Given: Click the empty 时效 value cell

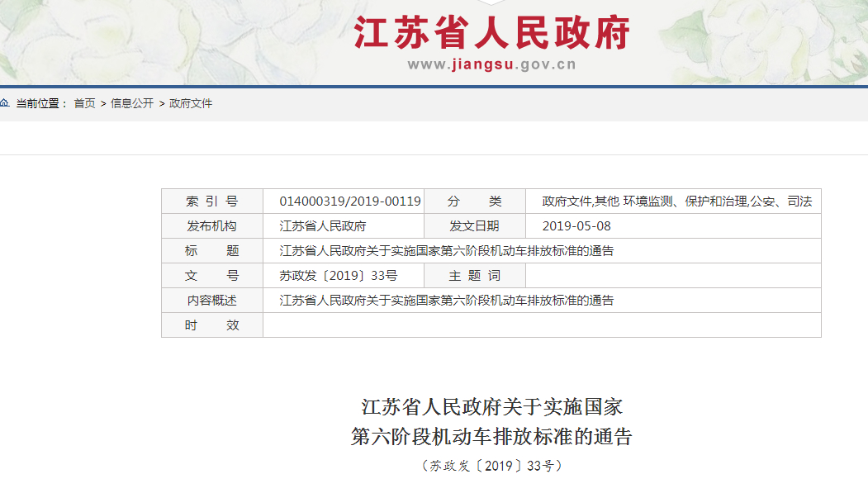Looking at the screenshot, I should pos(541,325).
